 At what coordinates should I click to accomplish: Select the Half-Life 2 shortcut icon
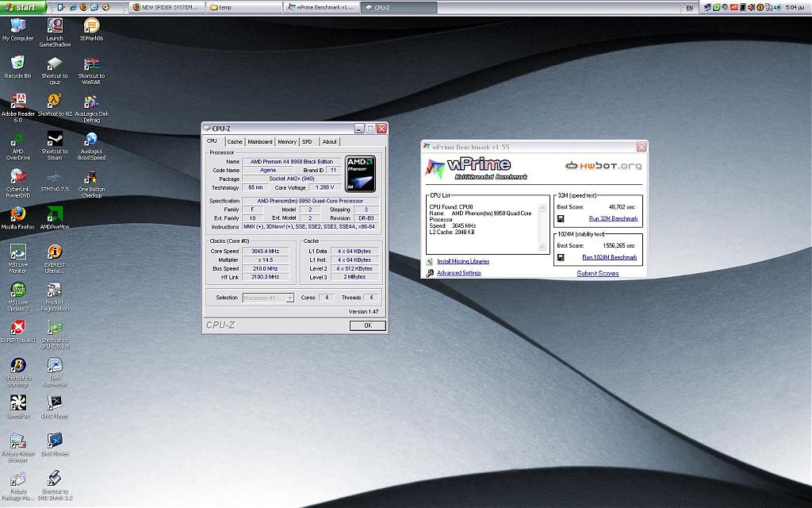point(55,105)
